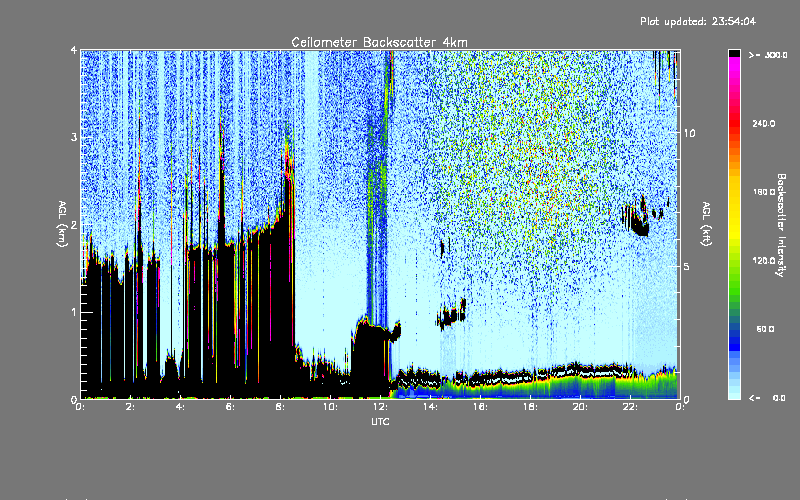Click the '120.0' colorbar label
Image resolution: width=800 pixels, height=500 pixels.
[x=764, y=261]
